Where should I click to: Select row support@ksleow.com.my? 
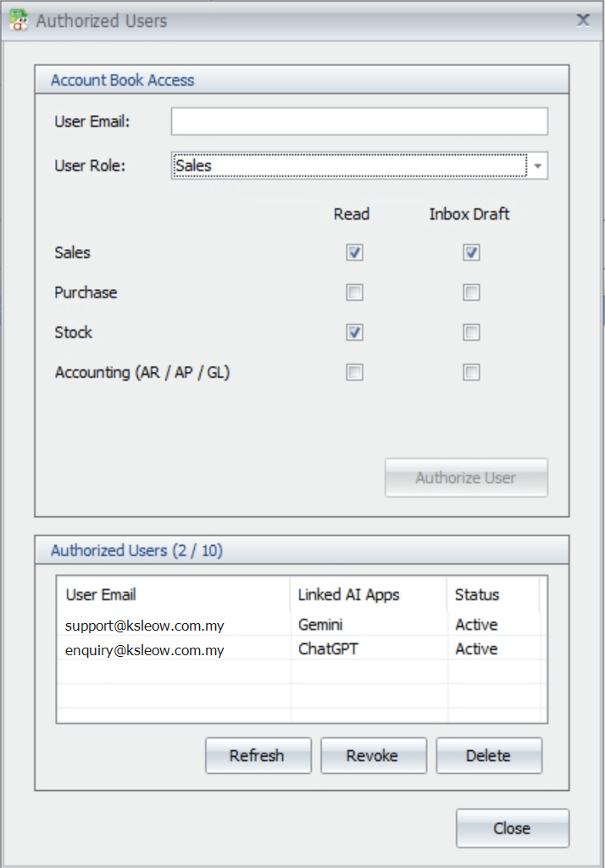click(x=302, y=625)
